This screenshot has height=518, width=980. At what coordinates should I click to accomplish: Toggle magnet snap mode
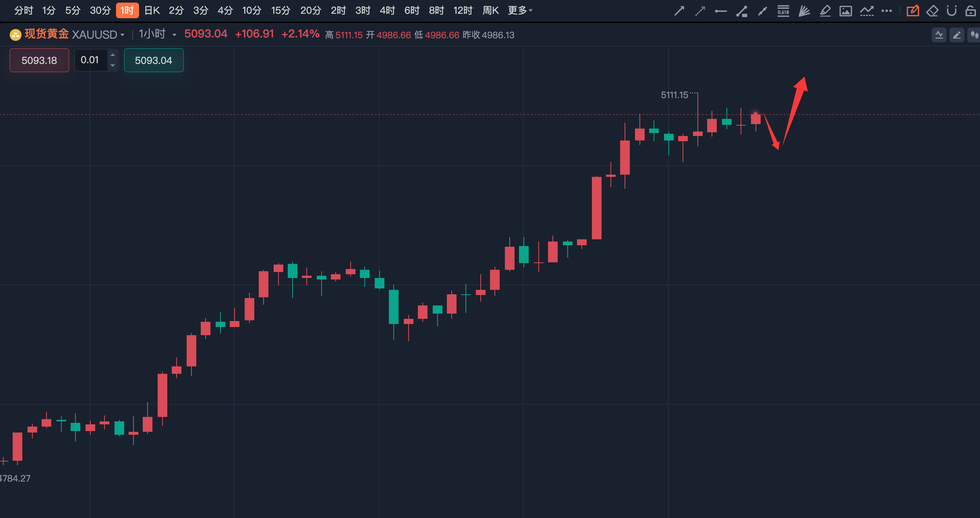pyautogui.click(x=951, y=11)
